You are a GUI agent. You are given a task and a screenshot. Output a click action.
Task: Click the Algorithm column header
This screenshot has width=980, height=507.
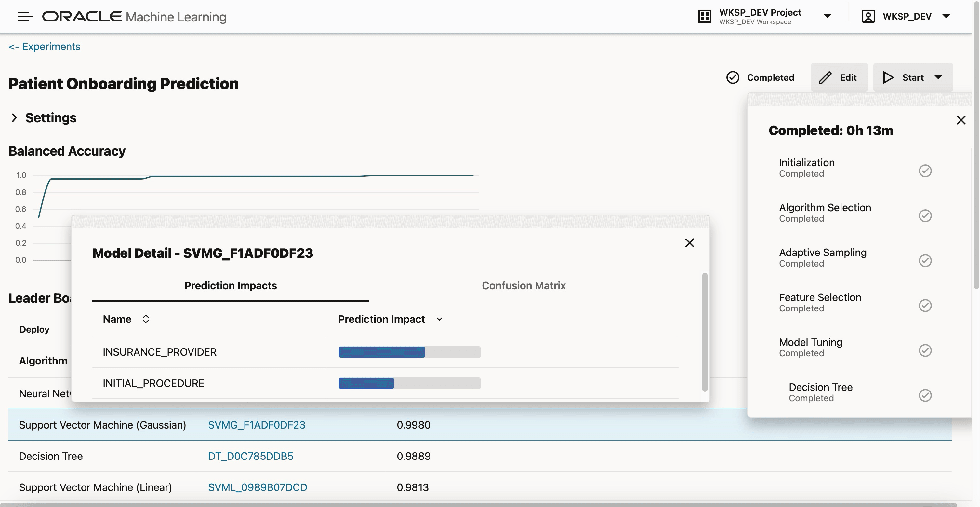[x=43, y=361]
